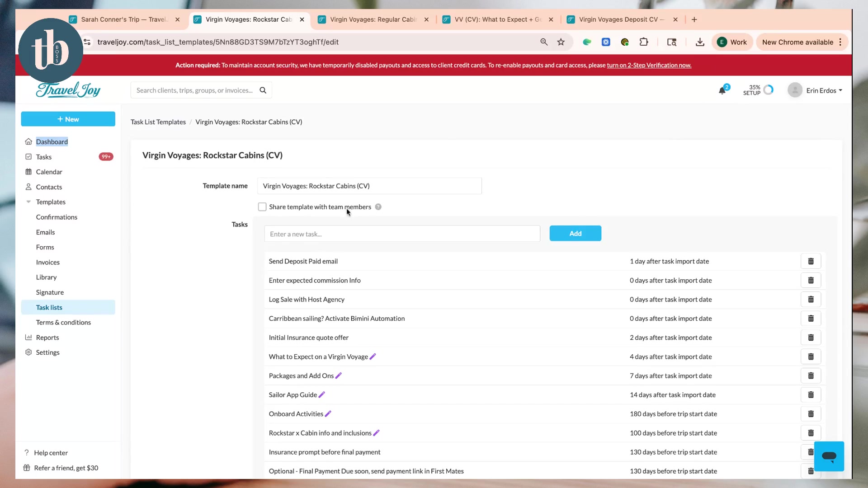
Task: Open Settings in the sidebar
Action: [x=47, y=352]
